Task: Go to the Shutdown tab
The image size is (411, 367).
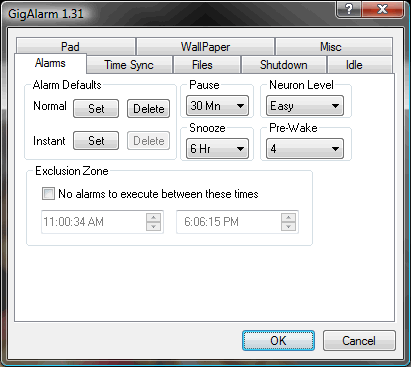Action: pos(284,65)
